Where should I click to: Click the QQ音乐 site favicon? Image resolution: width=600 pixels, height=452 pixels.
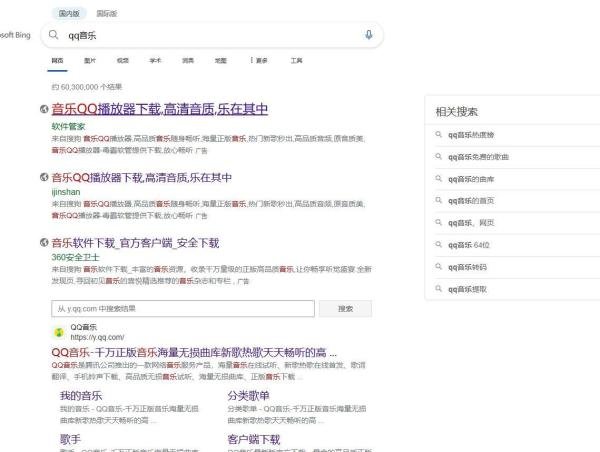[59, 332]
